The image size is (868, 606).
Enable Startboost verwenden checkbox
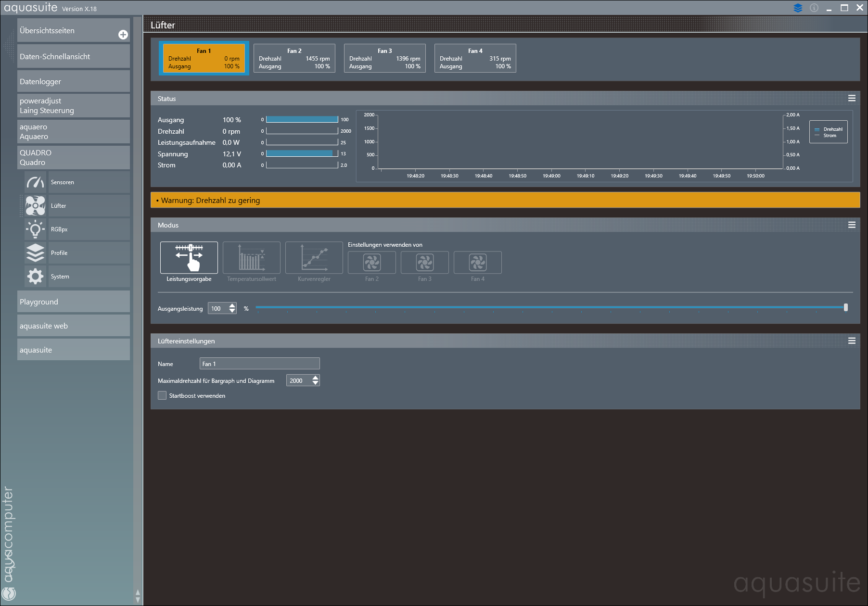(x=162, y=395)
